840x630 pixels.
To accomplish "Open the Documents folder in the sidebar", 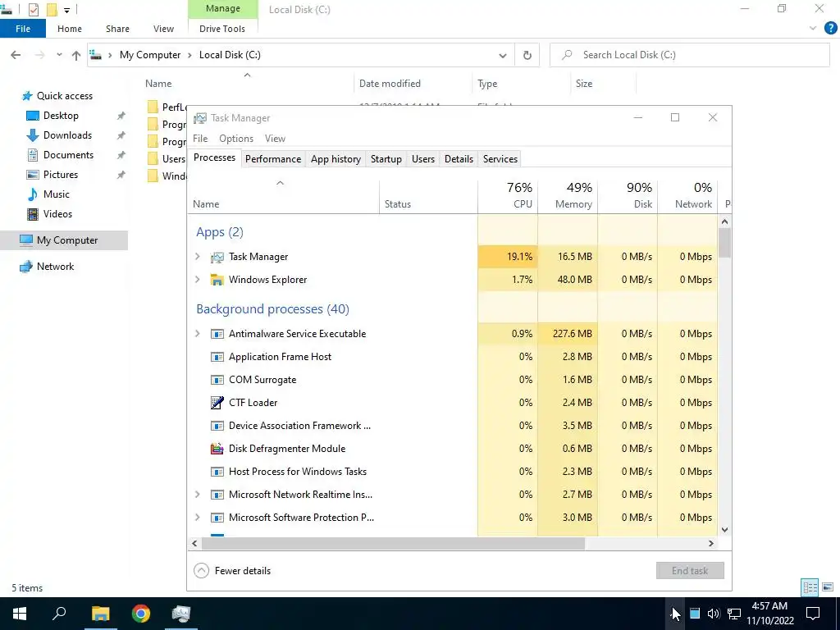I will point(69,155).
